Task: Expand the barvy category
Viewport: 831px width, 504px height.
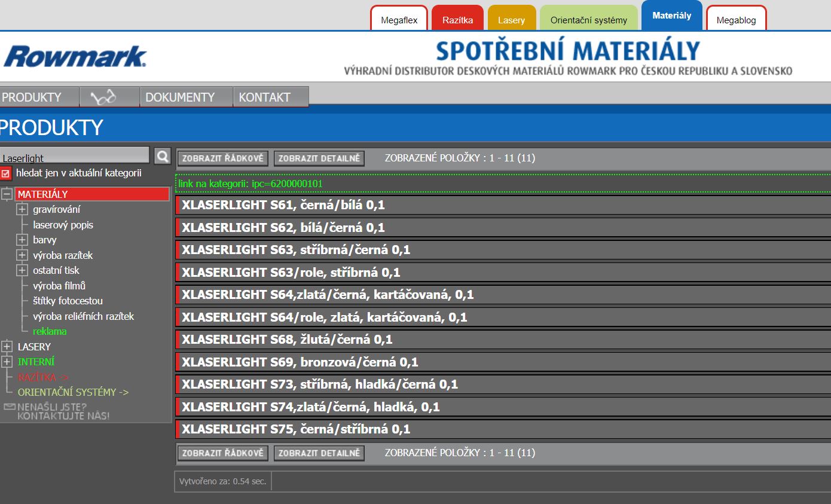Action: coord(22,240)
